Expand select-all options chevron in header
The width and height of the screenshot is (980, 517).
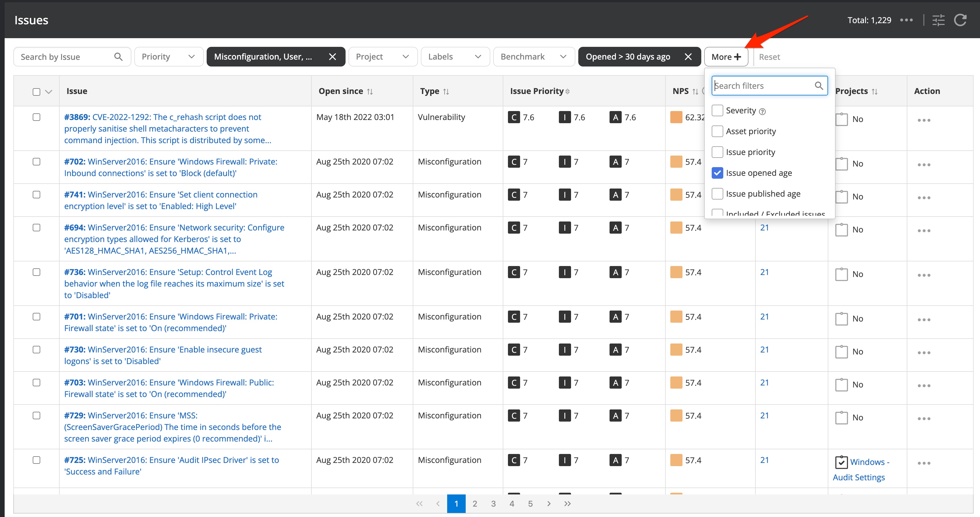coord(48,92)
